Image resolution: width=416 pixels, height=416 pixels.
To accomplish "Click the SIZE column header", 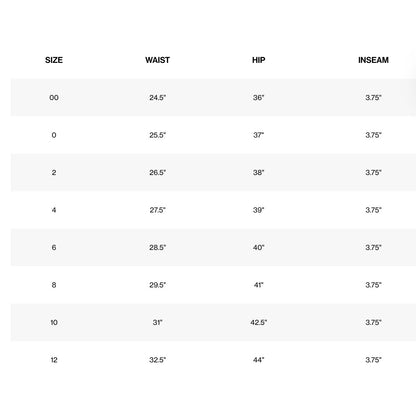I will (x=54, y=60).
